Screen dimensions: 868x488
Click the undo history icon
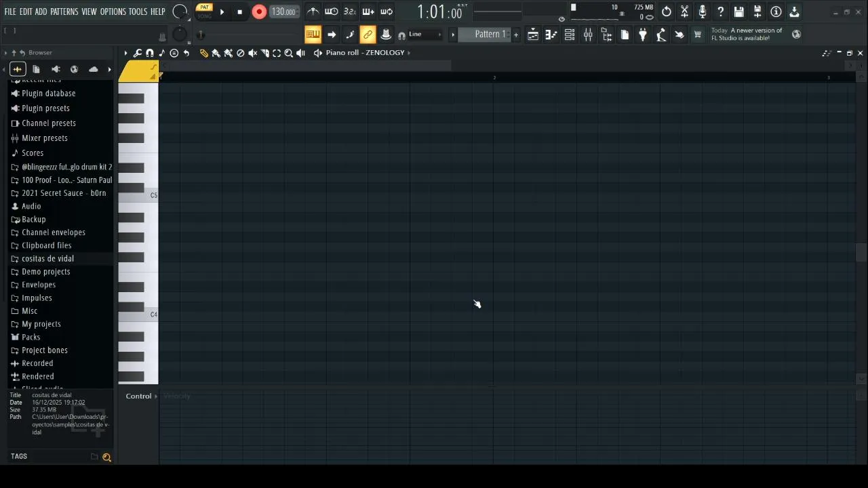click(x=667, y=12)
